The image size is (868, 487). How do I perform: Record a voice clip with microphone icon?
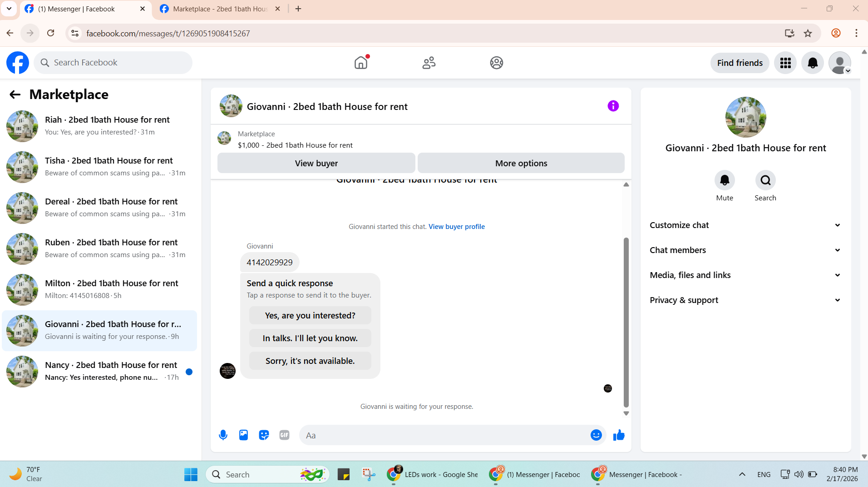(x=223, y=435)
